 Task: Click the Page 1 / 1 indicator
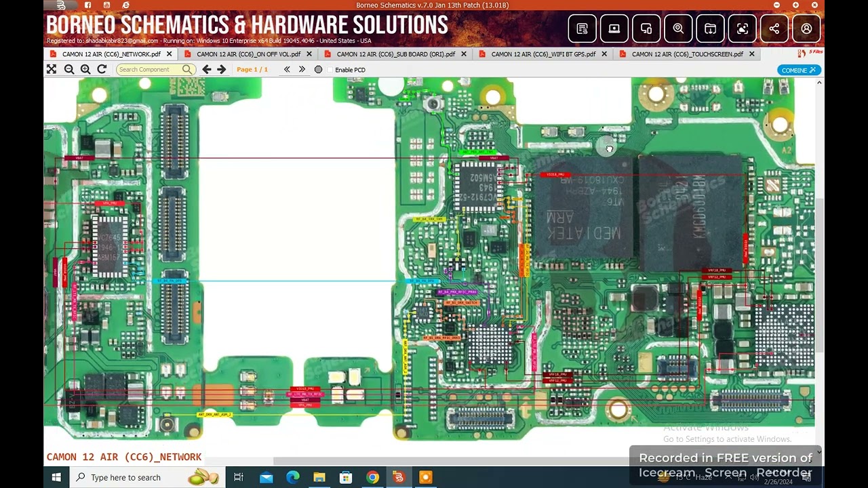(x=252, y=70)
